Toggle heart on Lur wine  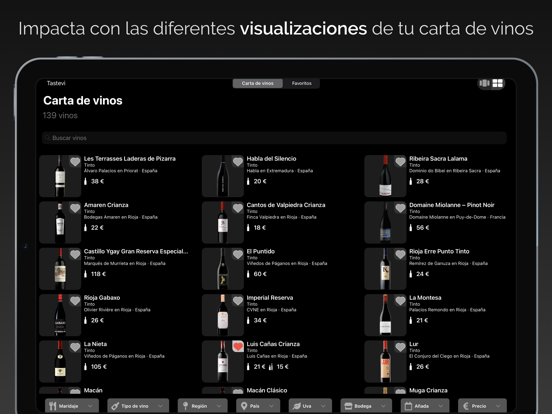click(400, 347)
